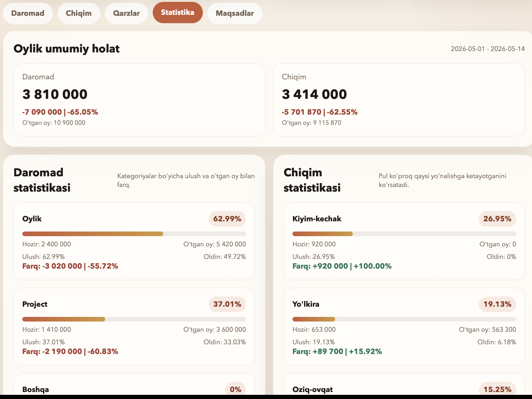The image size is (532, 399).
Task: Click Ulush: 26.95% text
Action: pyautogui.click(x=314, y=257)
